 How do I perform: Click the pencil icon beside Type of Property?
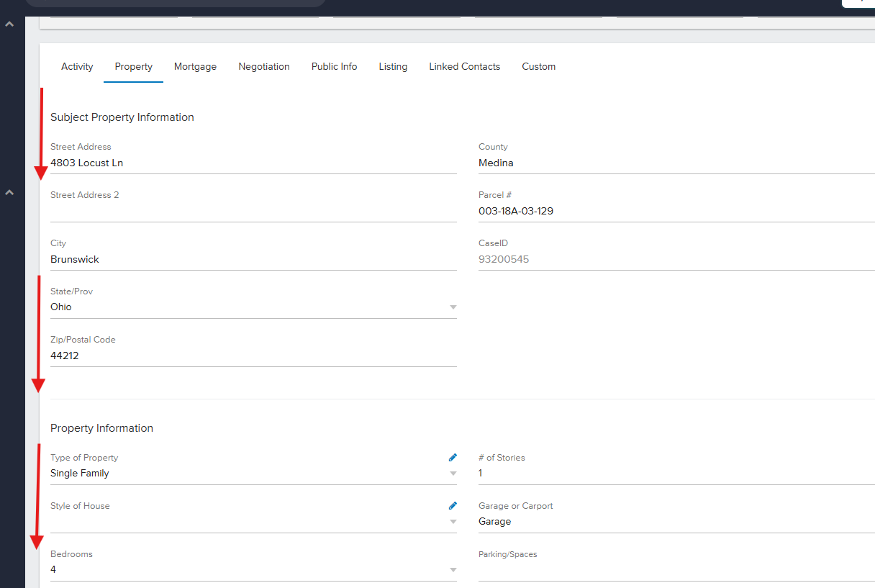(x=453, y=457)
